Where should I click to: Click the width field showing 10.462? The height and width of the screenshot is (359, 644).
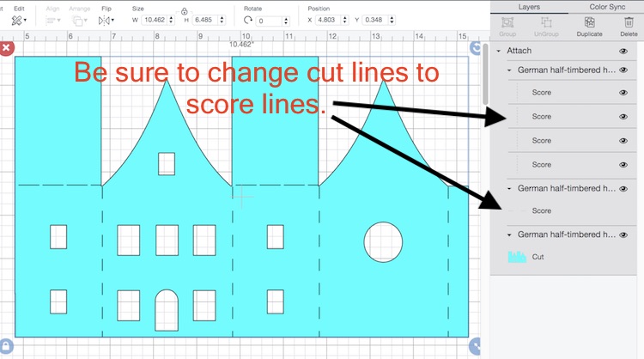(155, 20)
